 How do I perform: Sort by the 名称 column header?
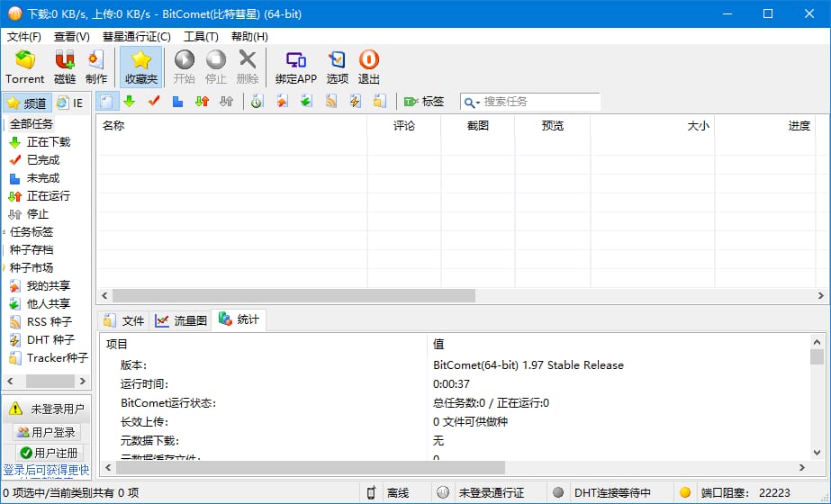pyautogui.click(x=231, y=126)
